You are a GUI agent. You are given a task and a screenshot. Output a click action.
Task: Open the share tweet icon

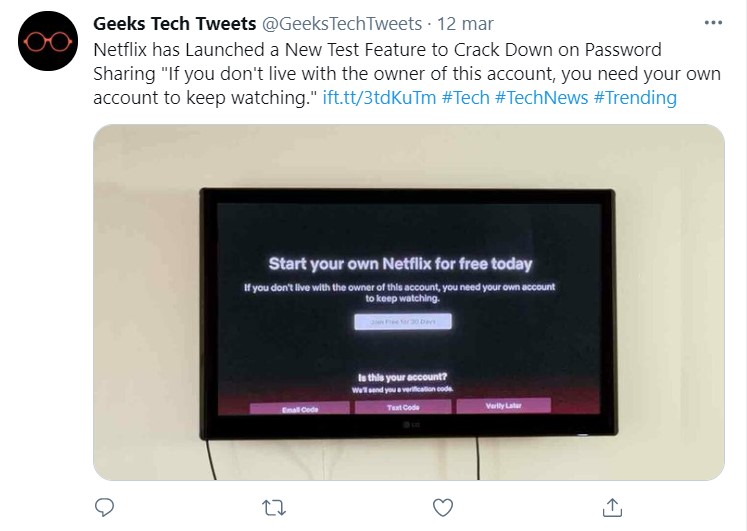click(x=615, y=507)
